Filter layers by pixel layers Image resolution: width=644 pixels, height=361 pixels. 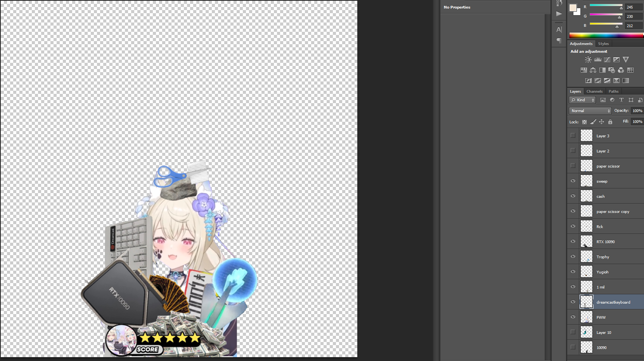pos(603,100)
